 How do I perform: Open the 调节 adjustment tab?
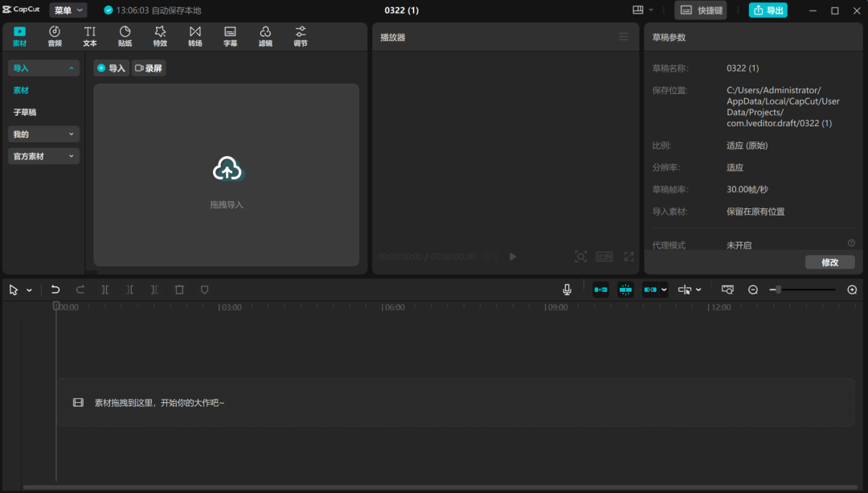point(301,36)
